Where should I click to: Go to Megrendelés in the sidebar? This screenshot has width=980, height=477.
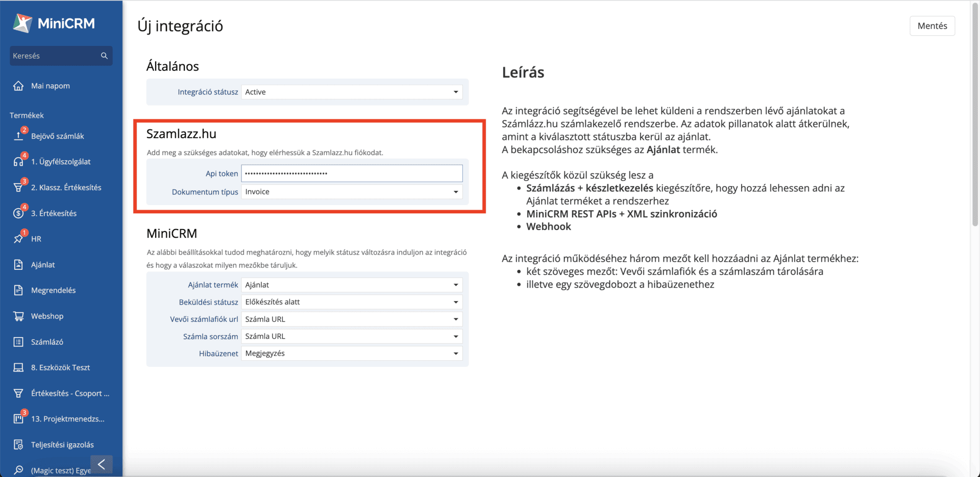(53, 290)
